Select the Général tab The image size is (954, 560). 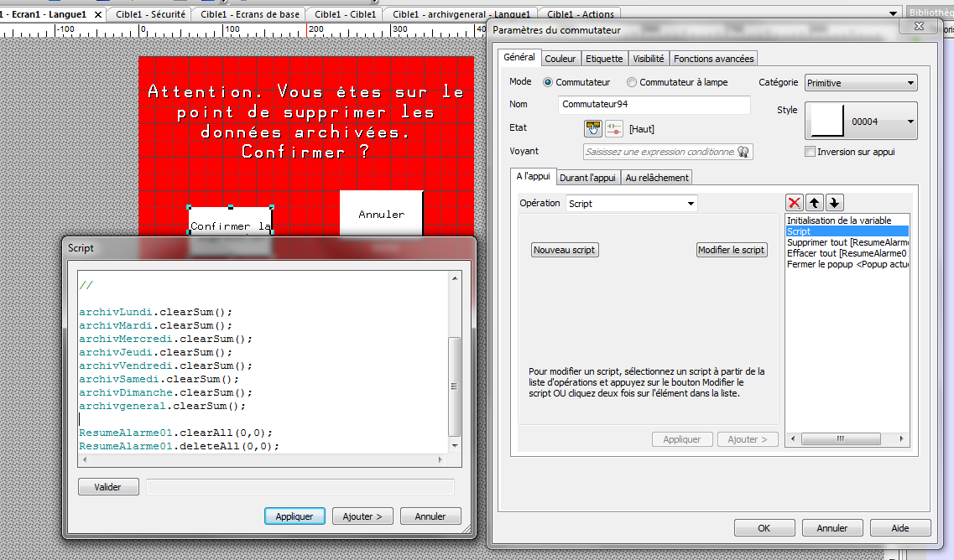(x=519, y=57)
